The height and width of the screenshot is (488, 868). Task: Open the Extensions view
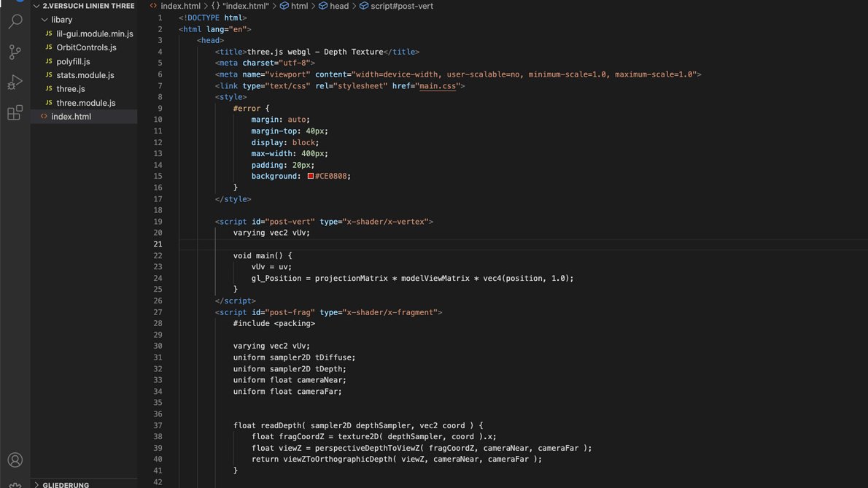15,112
